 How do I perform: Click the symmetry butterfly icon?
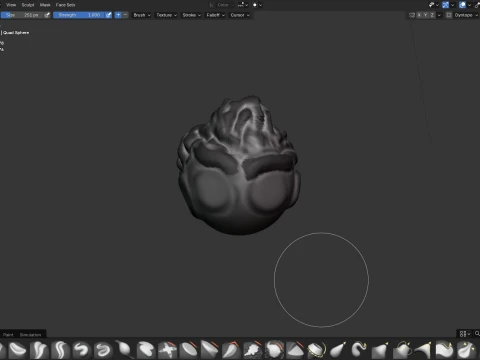pyautogui.click(x=412, y=15)
